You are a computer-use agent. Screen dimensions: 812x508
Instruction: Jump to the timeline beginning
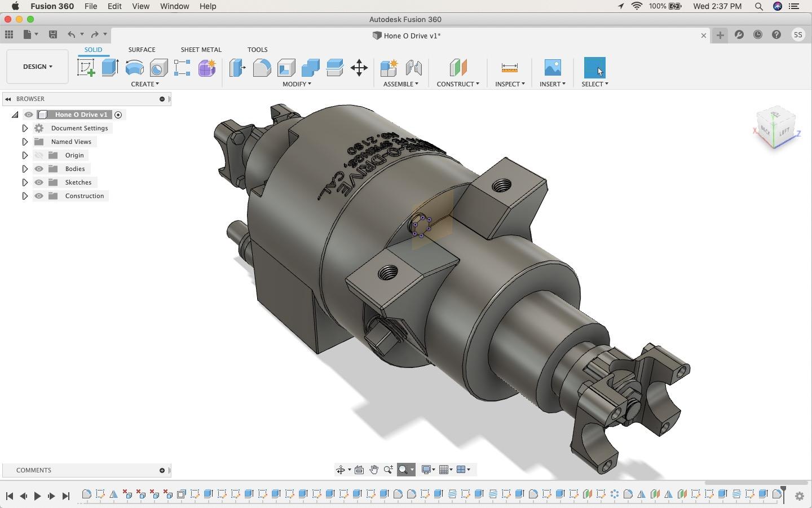9,496
